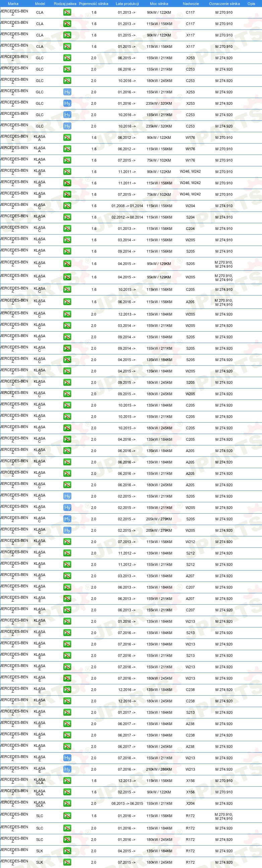Click petrol icon in CLA C117 90kW row

67,12
